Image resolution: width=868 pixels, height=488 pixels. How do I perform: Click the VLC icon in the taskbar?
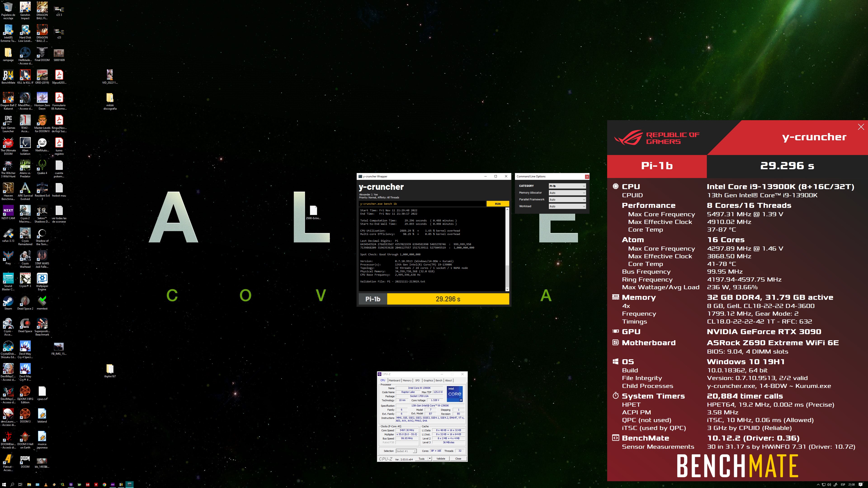tap(46, 484)
